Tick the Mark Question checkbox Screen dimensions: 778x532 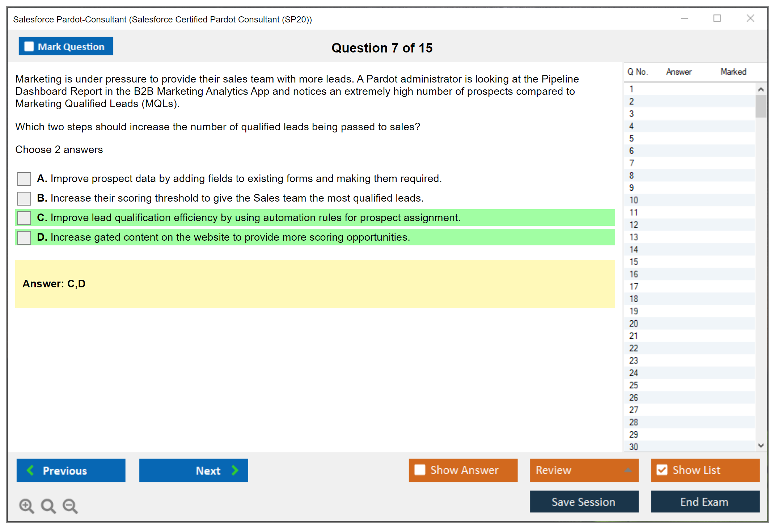click(x=29, y=47)
